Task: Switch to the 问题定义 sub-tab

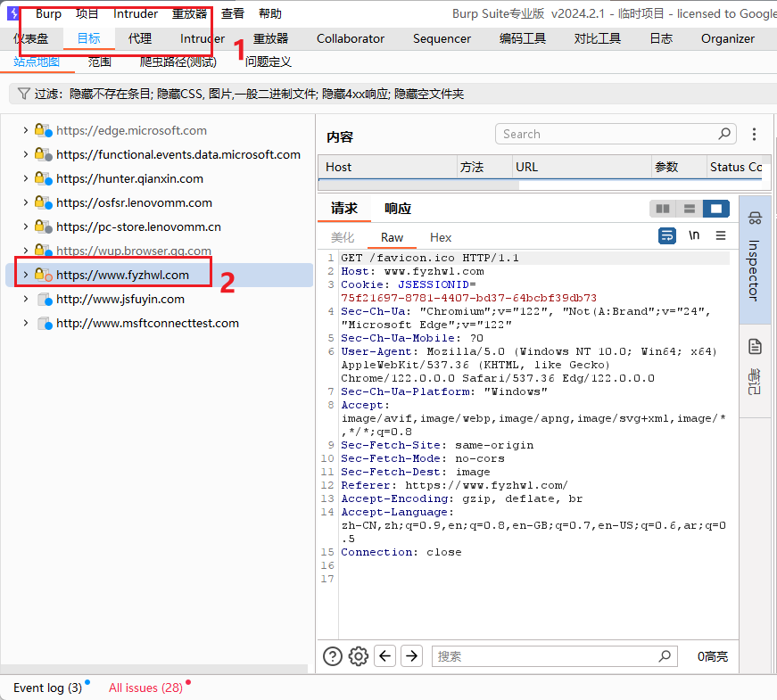Action: 269,62
